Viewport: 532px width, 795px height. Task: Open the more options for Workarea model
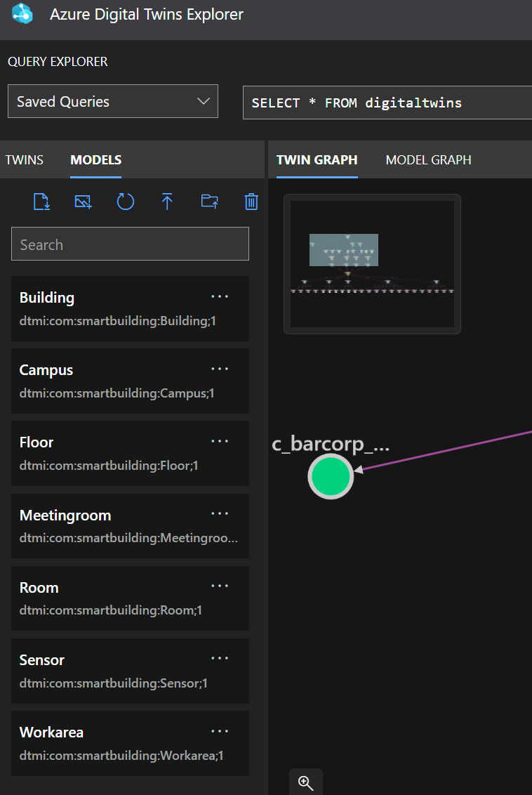tap(220, 731)
